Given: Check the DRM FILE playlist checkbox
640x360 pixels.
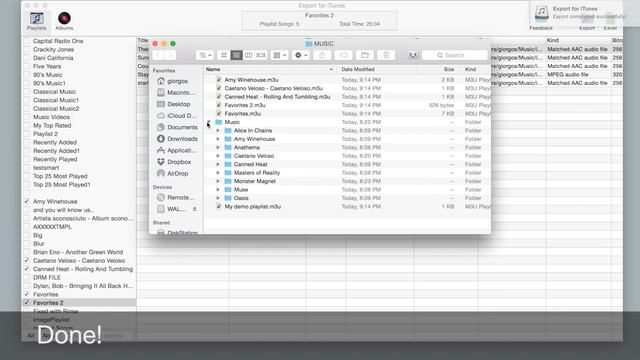Looking at the screenshot, I should 27,278.
